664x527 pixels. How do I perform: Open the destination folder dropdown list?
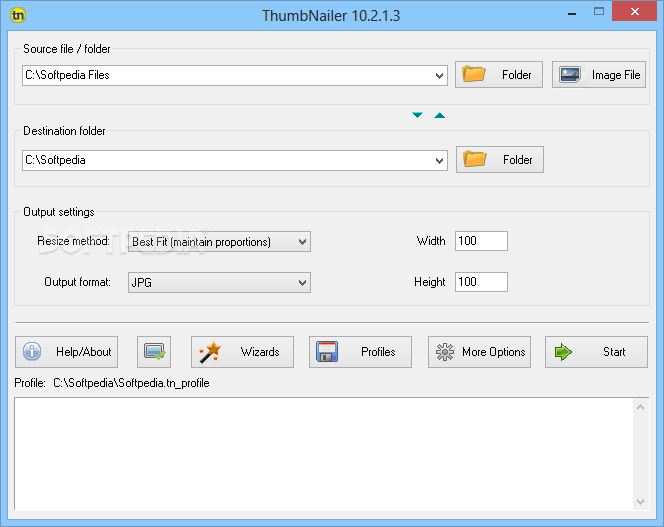click(439, 161)
